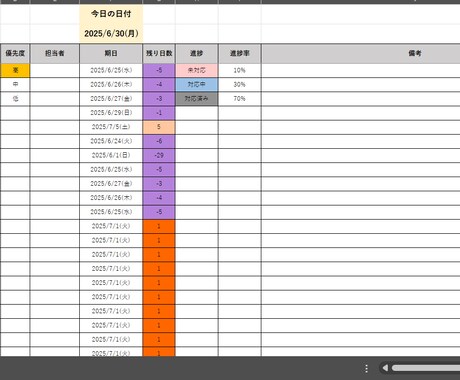The height and width of the screenshot is (380, 460).
Task: Select the 2025/6/30(月) today date cell
Action: click(111, 33)
